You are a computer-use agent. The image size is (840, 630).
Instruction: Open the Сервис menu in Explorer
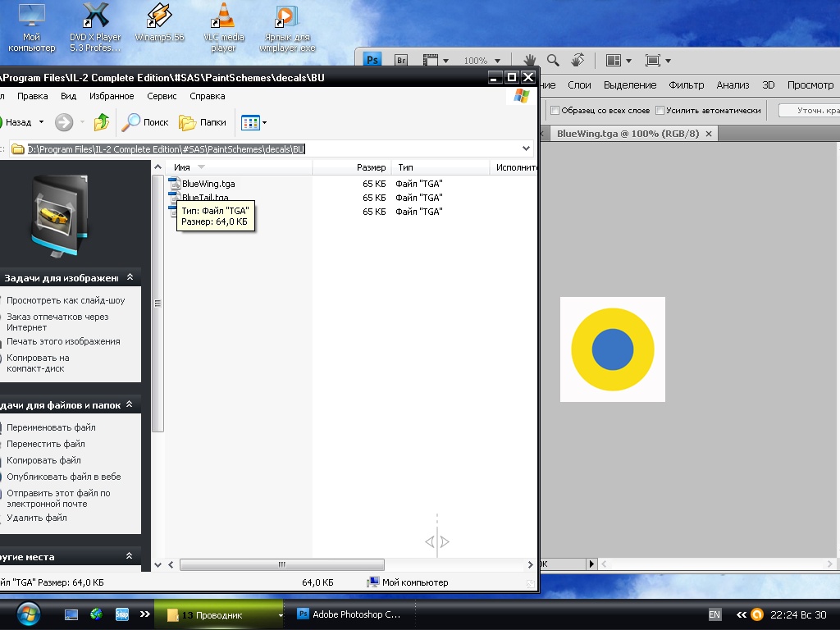(x=162, y=96)
